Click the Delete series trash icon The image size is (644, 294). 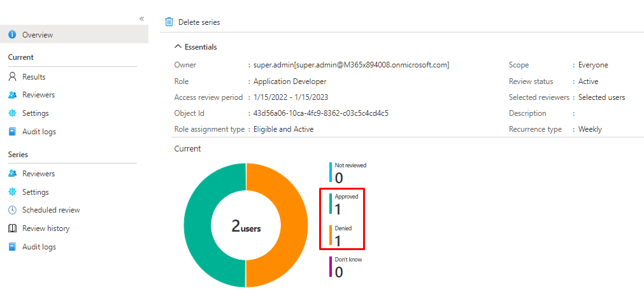coord(169,22)
